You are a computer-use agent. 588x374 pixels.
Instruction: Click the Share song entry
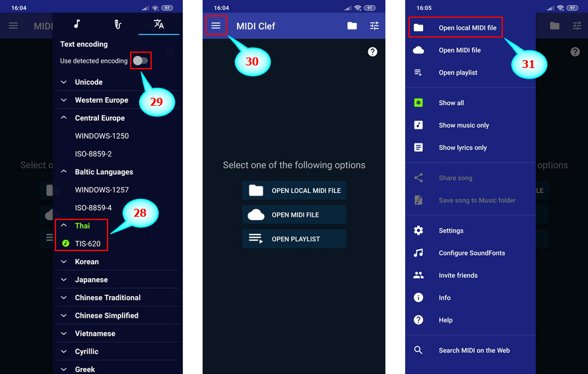(x=471, y=178)
